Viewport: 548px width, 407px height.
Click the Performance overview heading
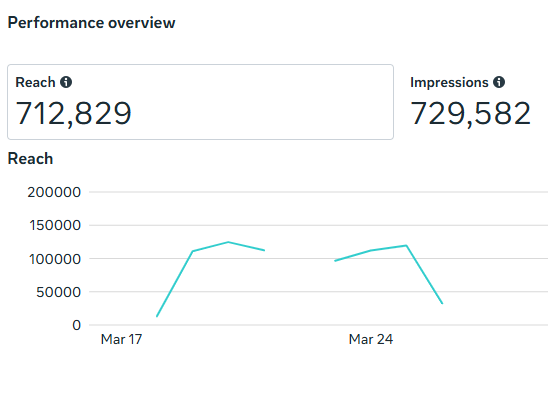click(x=92, y=23)
